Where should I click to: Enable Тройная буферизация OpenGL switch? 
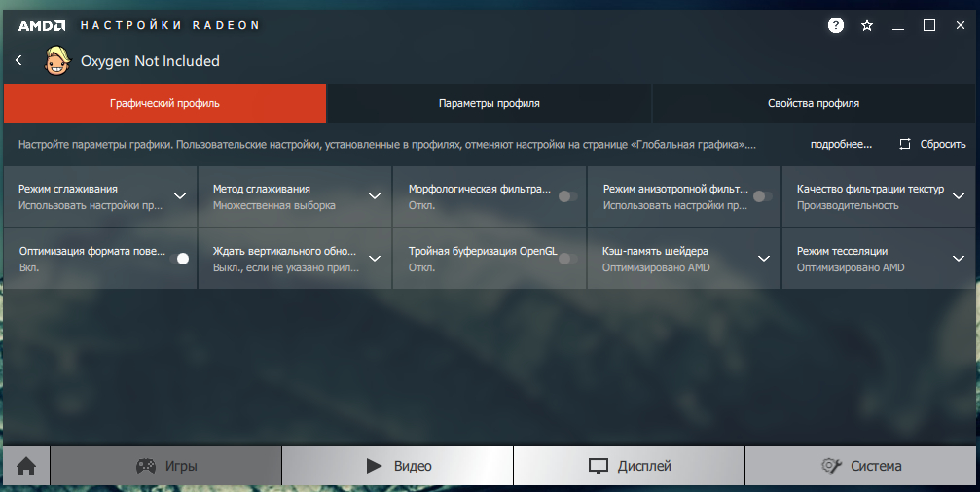click(567, 259)
